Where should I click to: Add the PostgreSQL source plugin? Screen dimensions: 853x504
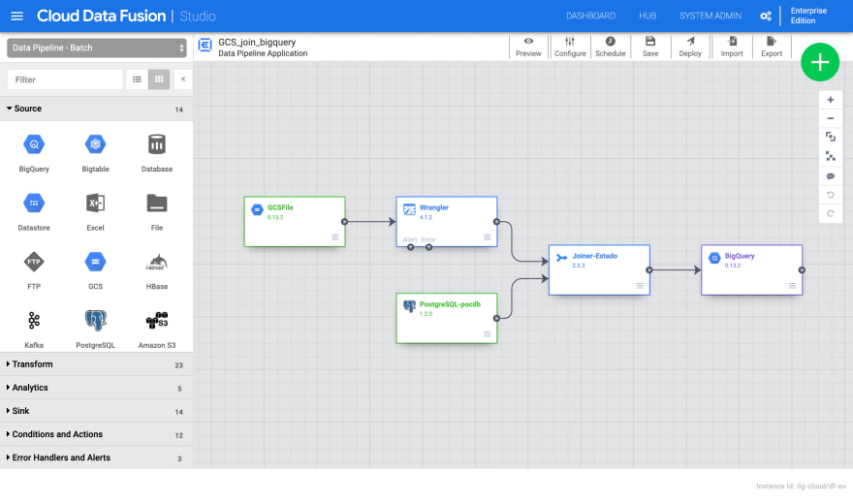(95, 329)
